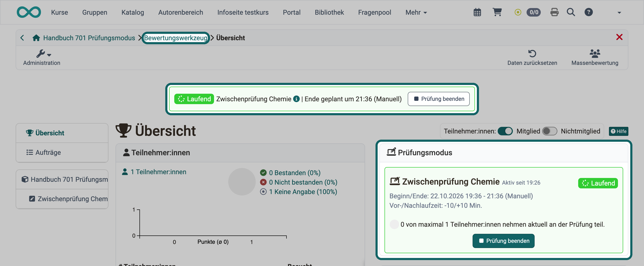The width and height of the screenshot is (644, 266).
Task: Toggle the Mitglied participants switch
Action: (x=505, y=131)
